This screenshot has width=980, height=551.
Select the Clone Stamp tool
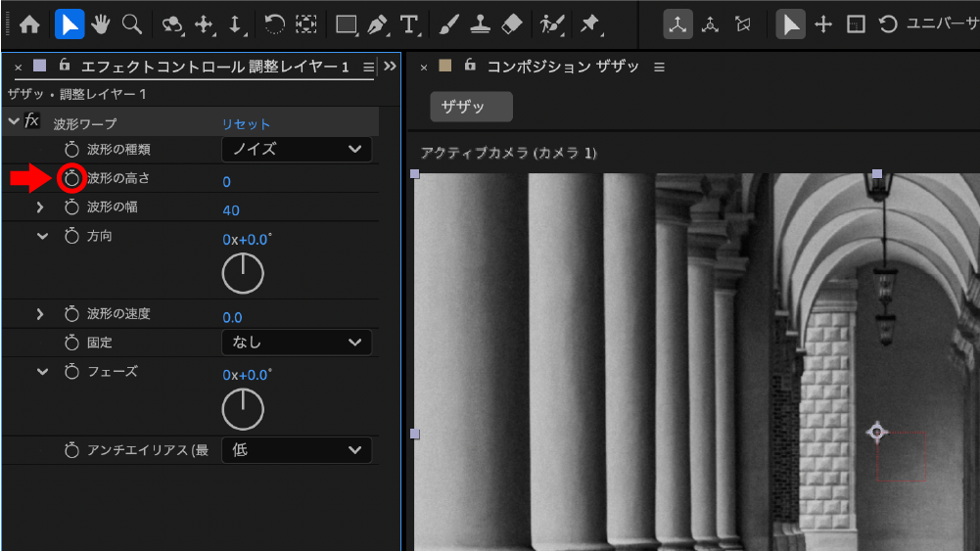coord(480,24)
